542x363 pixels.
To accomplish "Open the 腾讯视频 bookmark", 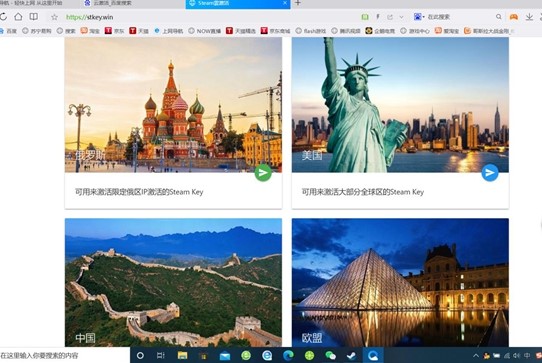I will click(x=346, y=31).
